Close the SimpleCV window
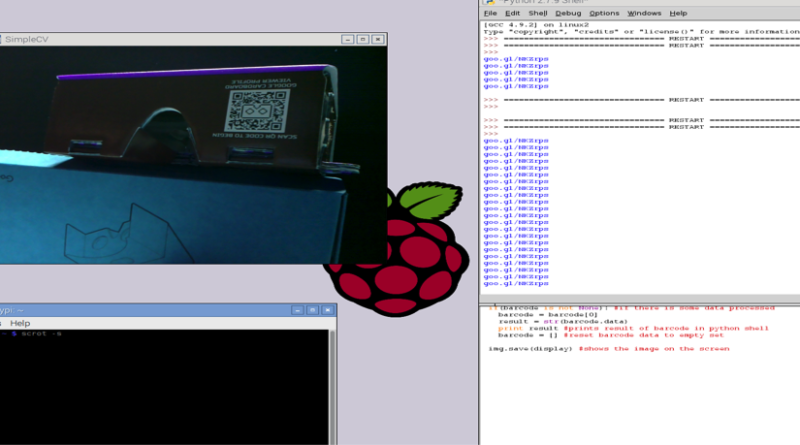 378,39
